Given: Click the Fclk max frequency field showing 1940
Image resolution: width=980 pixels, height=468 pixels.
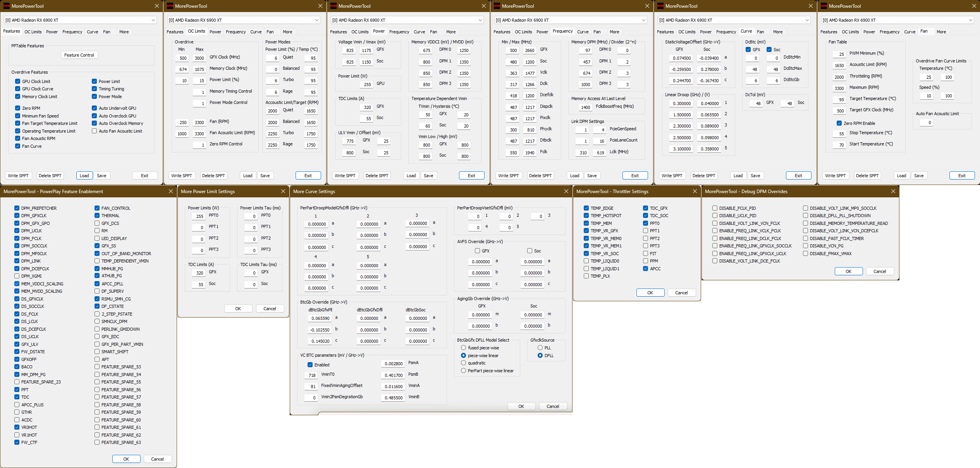Looking at the screenshot, I should (x=530, y=153).
